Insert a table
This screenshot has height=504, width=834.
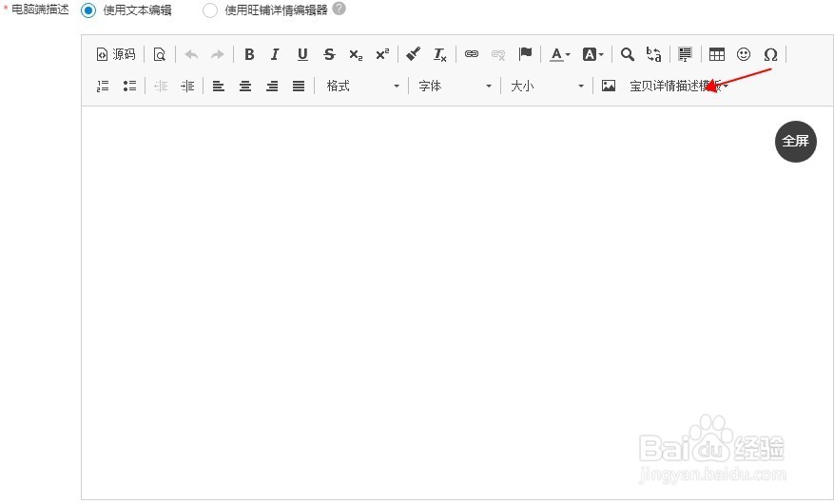tap(717, 54)
